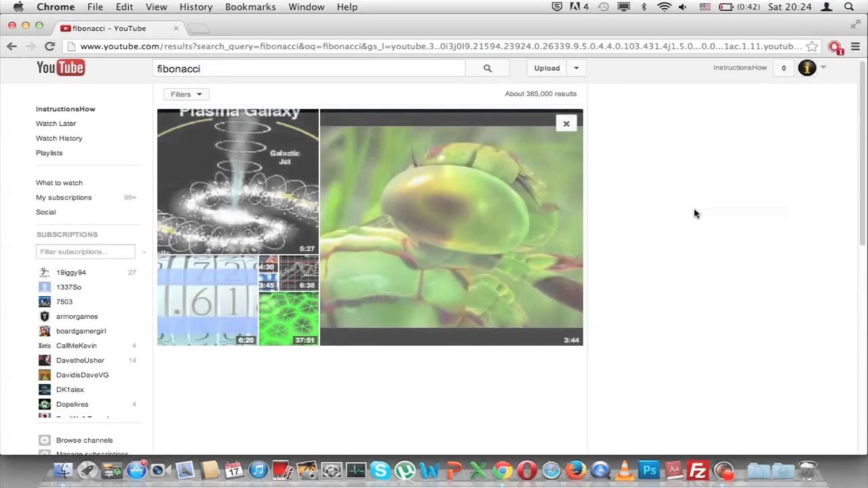Screen dimensions: 868x488
Task: Click the fibonacci search input field
Action: pos(309,68)
